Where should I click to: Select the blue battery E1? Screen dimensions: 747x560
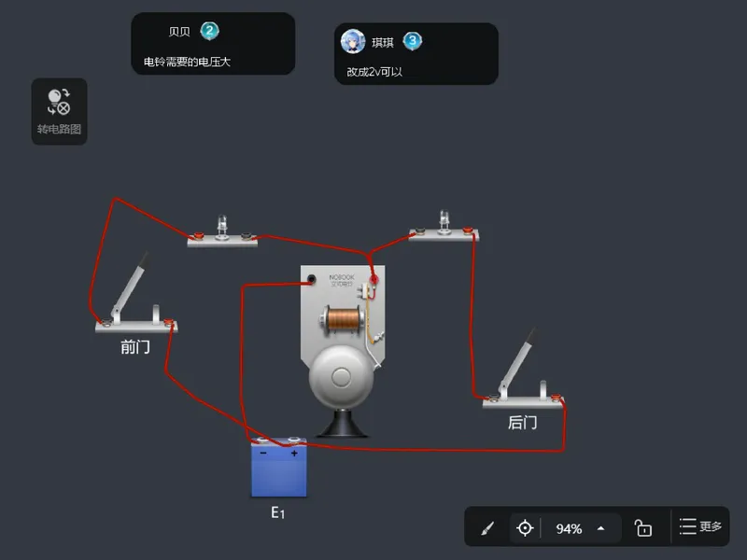click(279, 468)
